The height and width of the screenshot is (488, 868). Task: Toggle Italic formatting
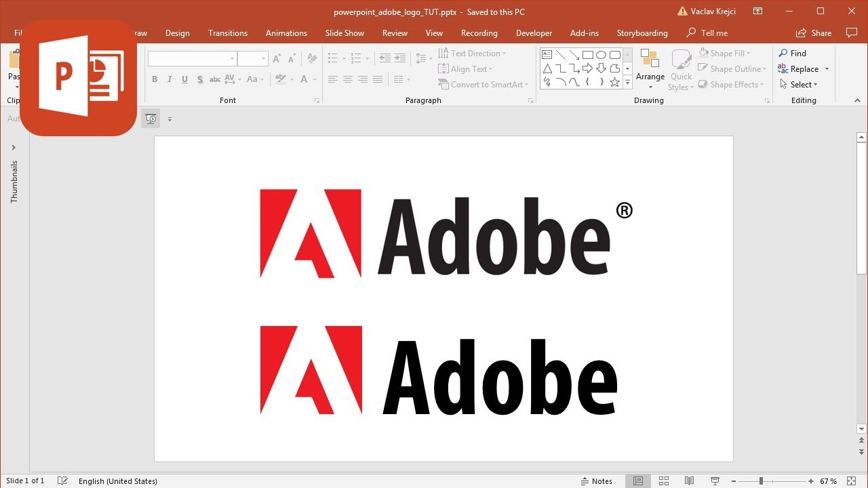(x=170, y=79)
